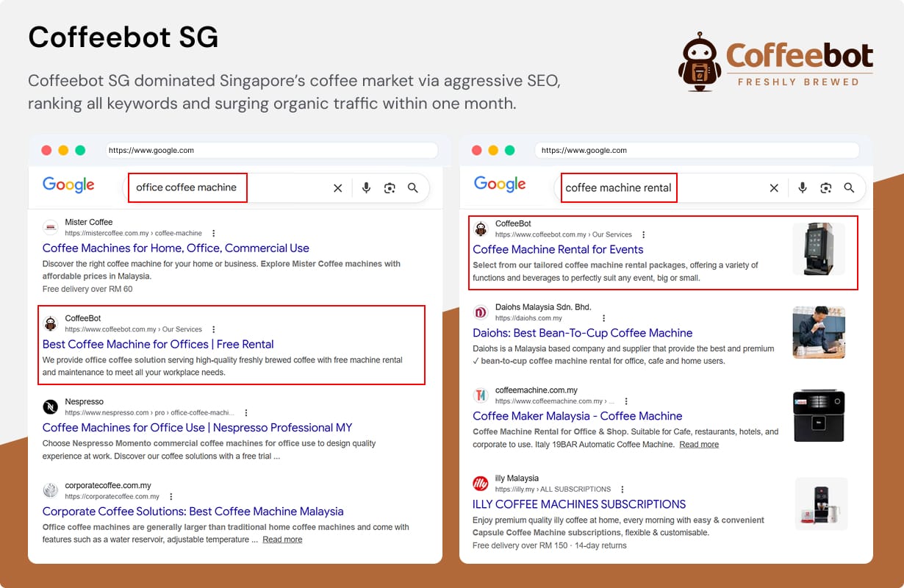This screenshot has width=904, height=588.
Task: Click the green maximize dot of left browser
Action: point(80,150)
